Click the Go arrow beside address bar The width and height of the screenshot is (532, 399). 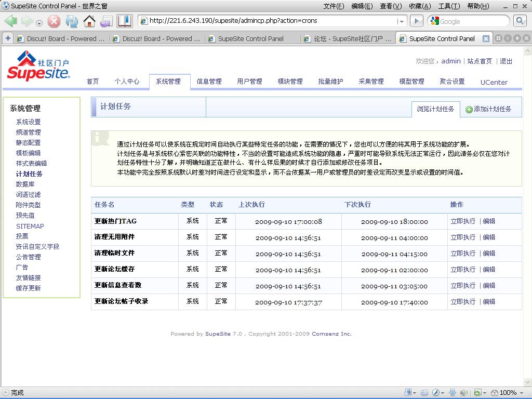pyautogui.click(x=417, y=21)
